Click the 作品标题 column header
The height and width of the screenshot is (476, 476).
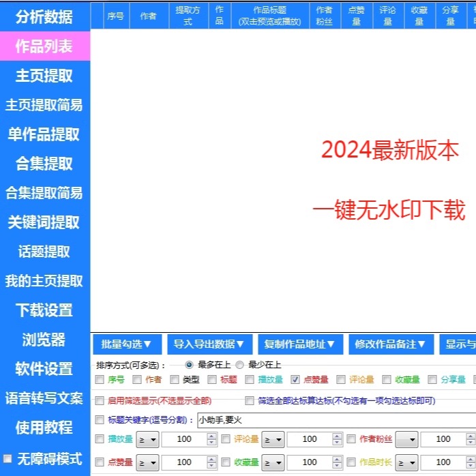tap(270, 16)
